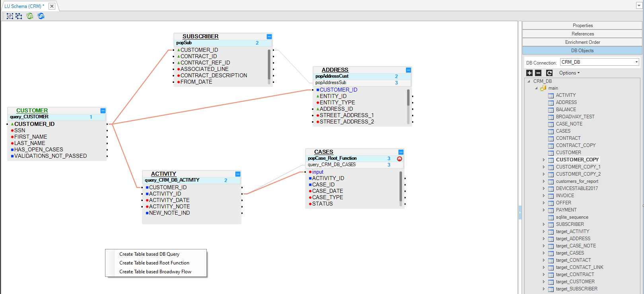Click the second layout icon in the schema toolbar

tap(19, 16)
